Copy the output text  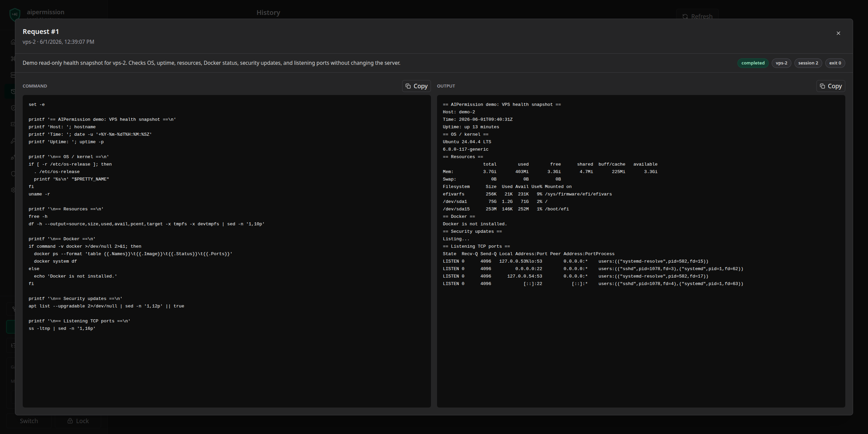tap(831, 86)
